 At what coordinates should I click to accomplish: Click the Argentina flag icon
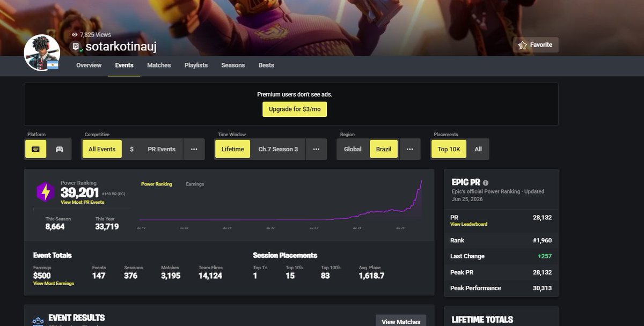pyautogui.click(x=53, y=65)
